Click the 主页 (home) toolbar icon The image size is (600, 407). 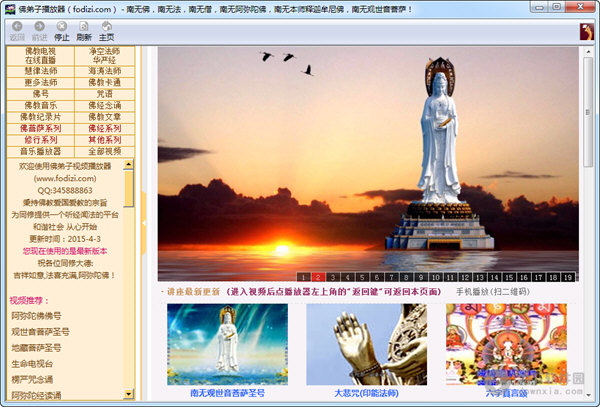tap(106, 31)
